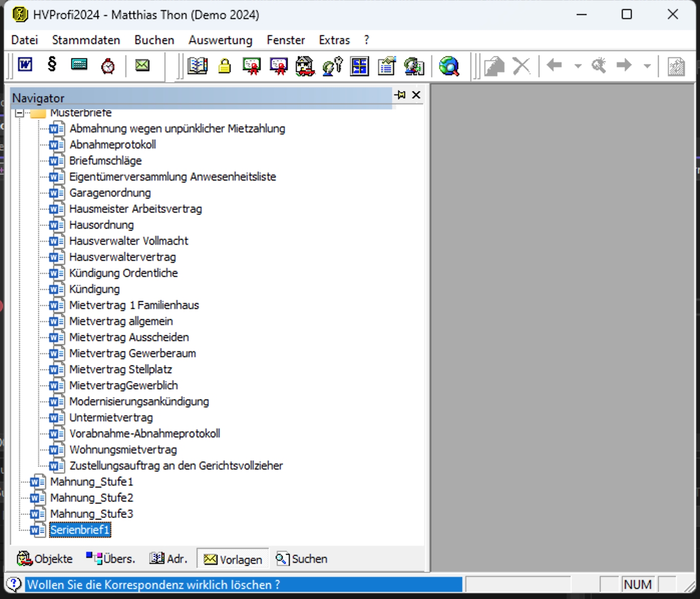Switch to the Objekte tab

tap(45, 558)
